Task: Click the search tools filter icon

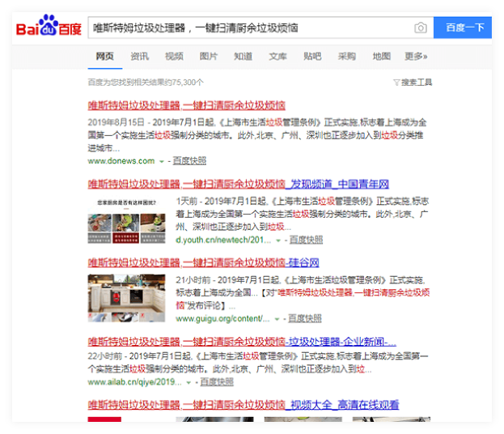Action: point(396,83)
